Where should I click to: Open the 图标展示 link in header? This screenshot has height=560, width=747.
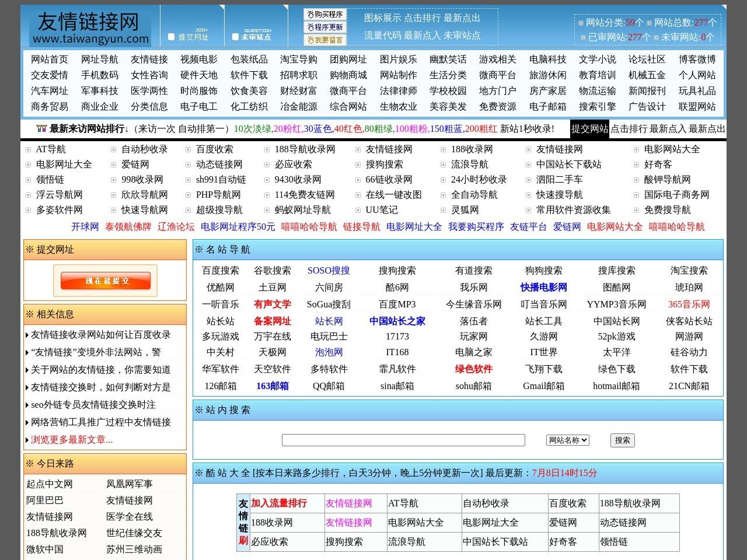383,18
